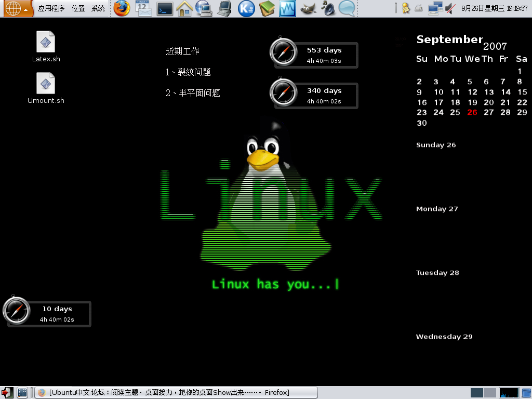Click the 近期工作 note heading
The height and width of the screenshot is (399, 532).
click(x=182, y=51)
